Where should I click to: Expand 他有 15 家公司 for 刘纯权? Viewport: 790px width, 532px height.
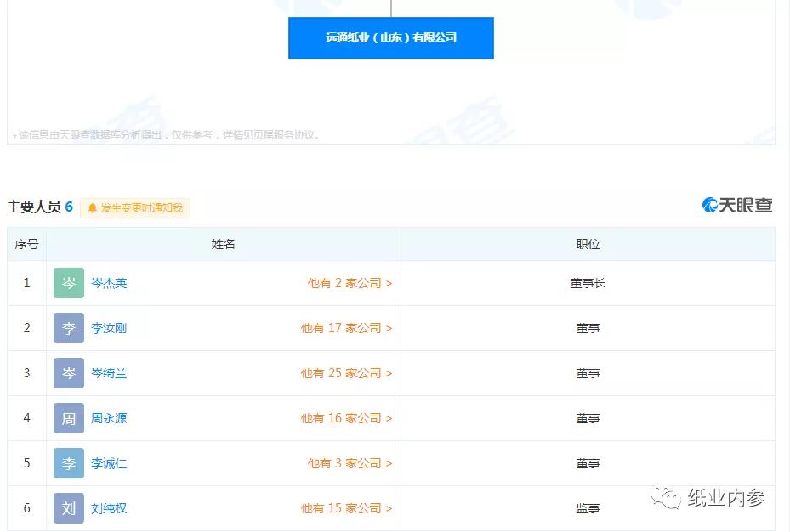pyautogui.click(x=346, y=508)
